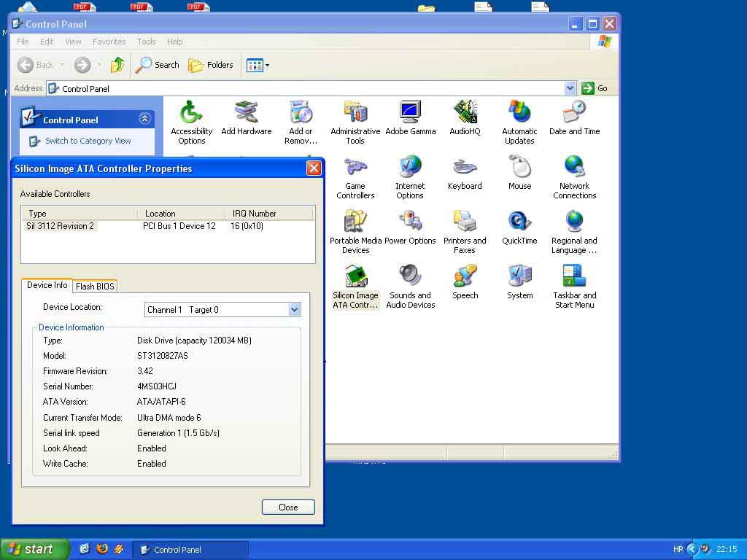747x560 pixels.
Task: Open the Favorites menu
Action: 109,42
